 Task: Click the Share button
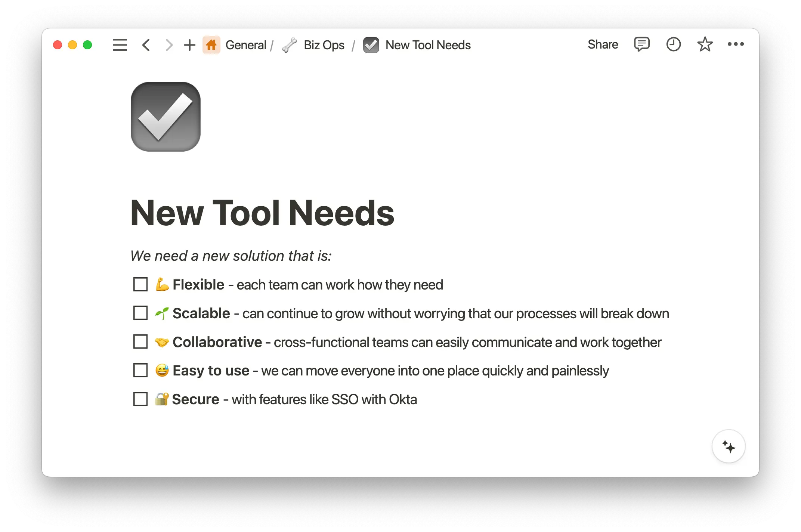(603, 44)
